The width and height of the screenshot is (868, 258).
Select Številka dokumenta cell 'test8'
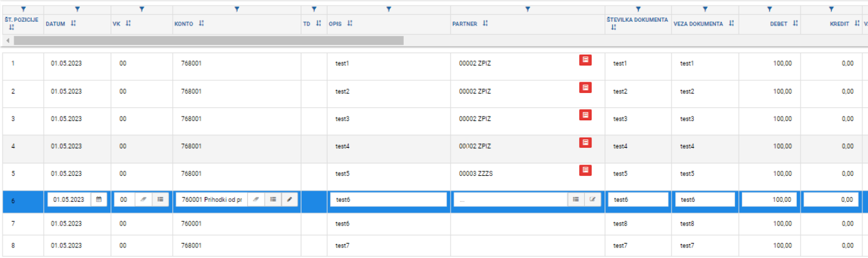pos(638,223)
